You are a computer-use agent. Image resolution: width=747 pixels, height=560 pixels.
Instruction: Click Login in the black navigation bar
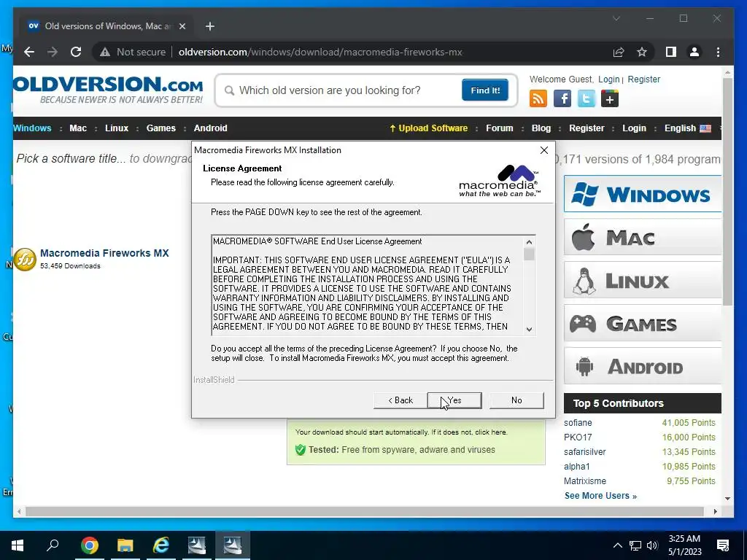pos(634,128)
